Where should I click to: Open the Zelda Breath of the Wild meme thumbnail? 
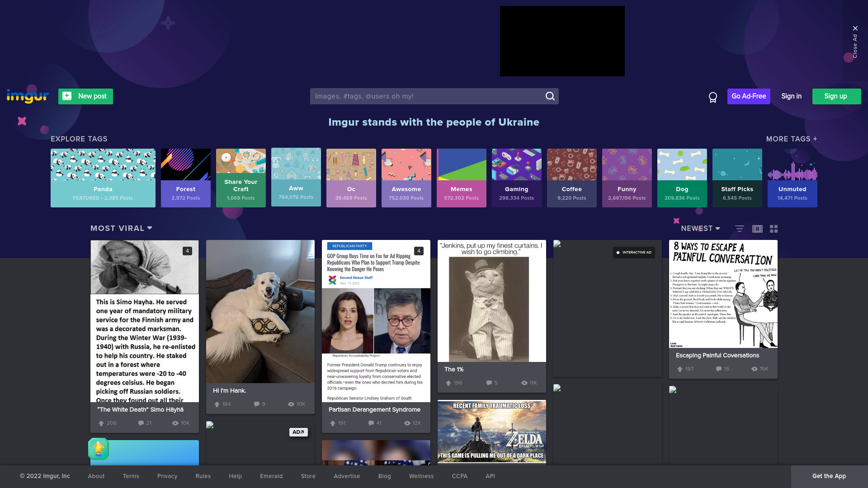(492, 432)
